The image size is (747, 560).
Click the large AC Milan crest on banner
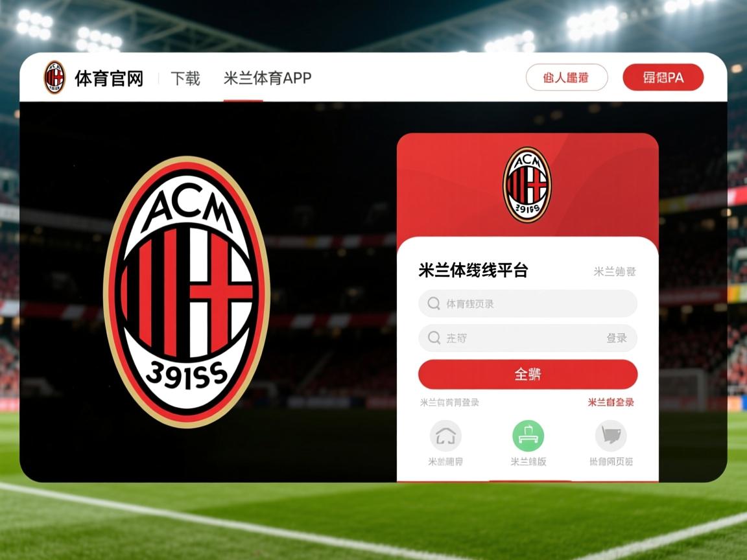tap(186, 292)
